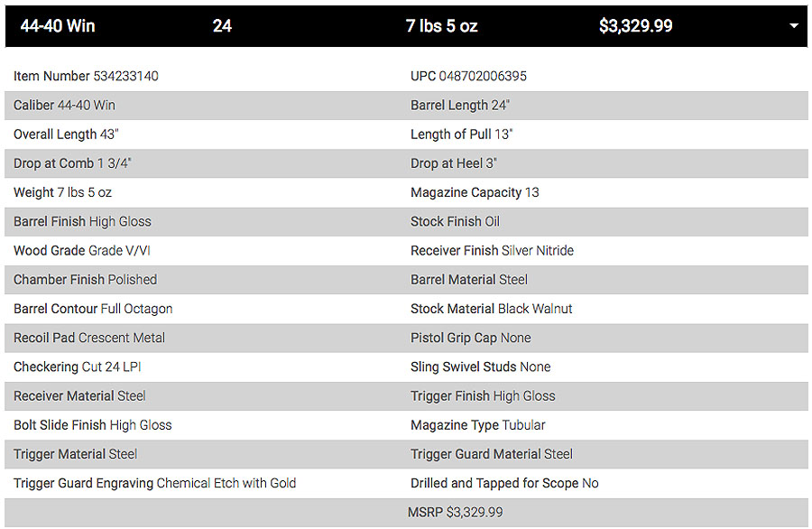Click the Checkering Cut 24 LPI entry
This screenshot has width=812, height=529.
click(78, 367)
